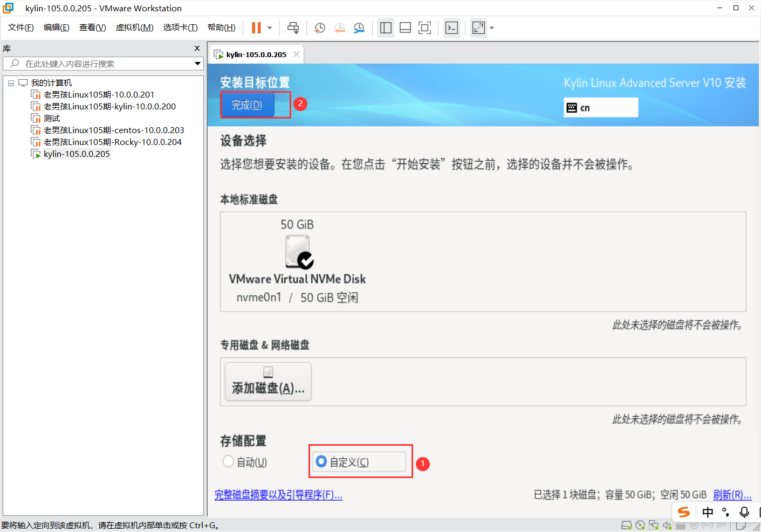Screen dimensions: 761x532
Task: Click the sound card speaker status icon
Action: [667, 525]
